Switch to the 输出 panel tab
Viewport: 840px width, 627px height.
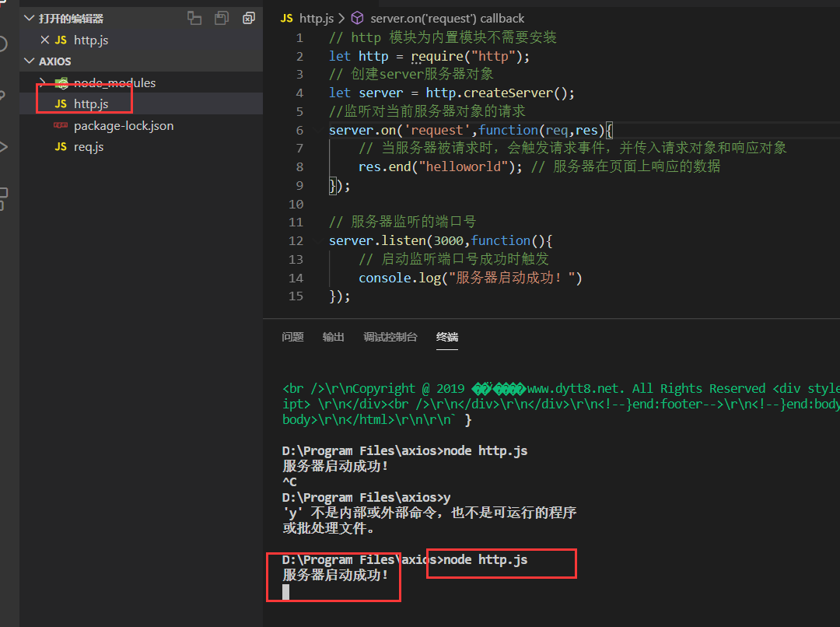[x=333, y=337]
